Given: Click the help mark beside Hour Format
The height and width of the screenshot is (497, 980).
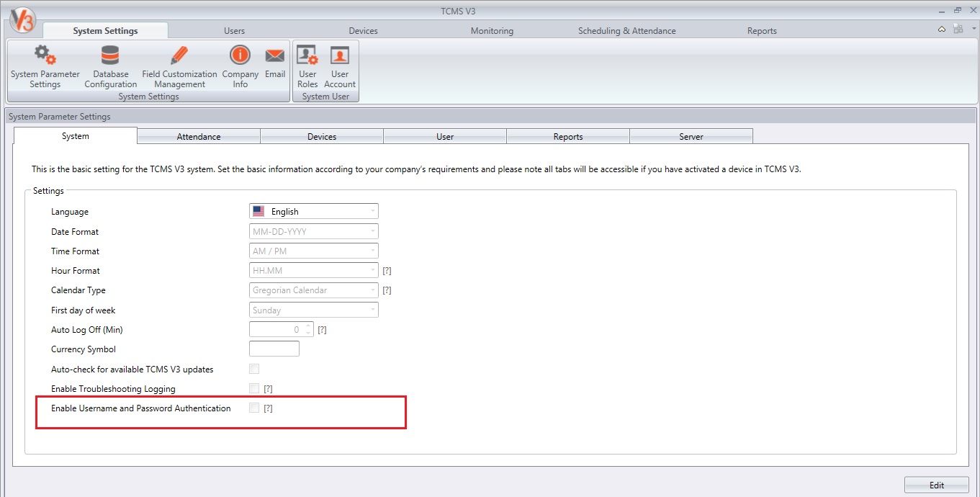Looking at the screenshot, I should coord(387,271).
